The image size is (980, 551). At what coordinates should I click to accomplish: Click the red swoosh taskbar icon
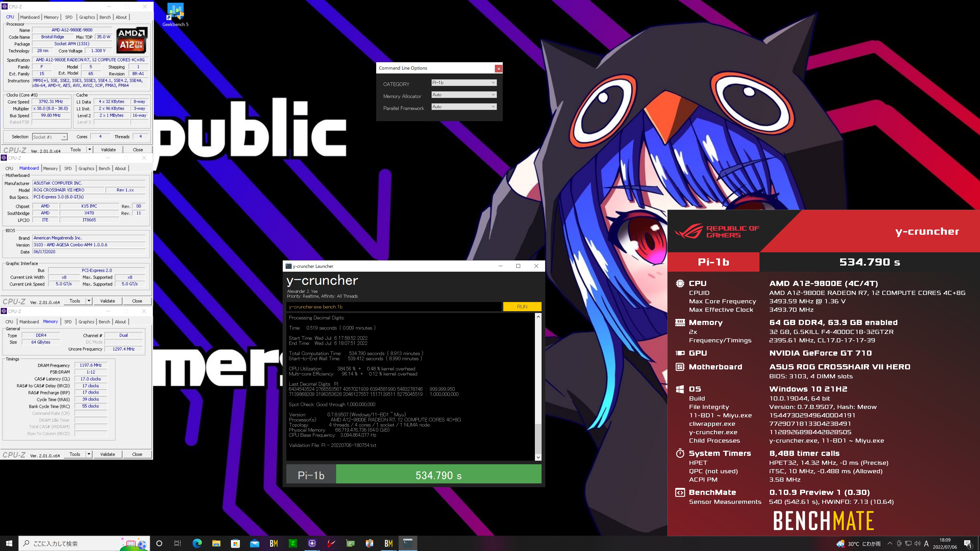coord(331,543)
